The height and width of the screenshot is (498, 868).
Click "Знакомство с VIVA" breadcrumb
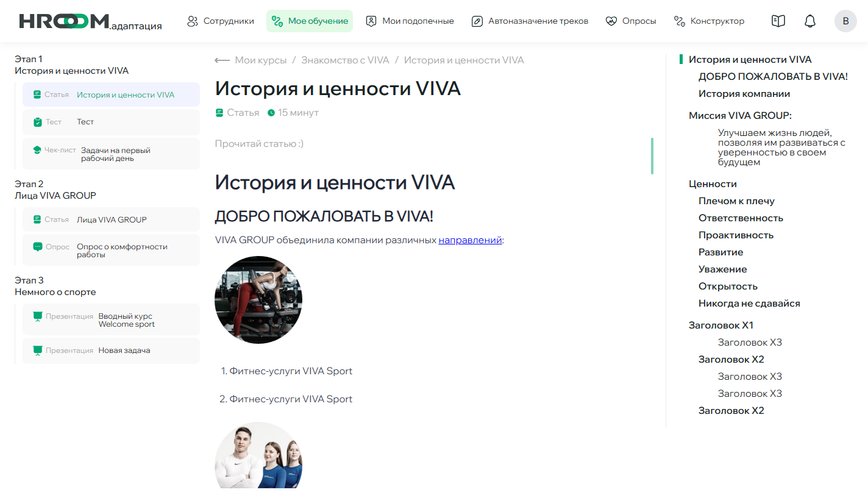(345, 60)
